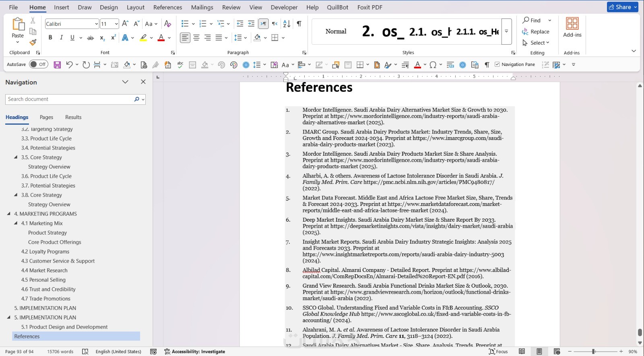Image resolution: width=644 pixels, height=356 pixels.
Task: Click the search magnifier in Navigation pane
Action: (x=137, y=99)
